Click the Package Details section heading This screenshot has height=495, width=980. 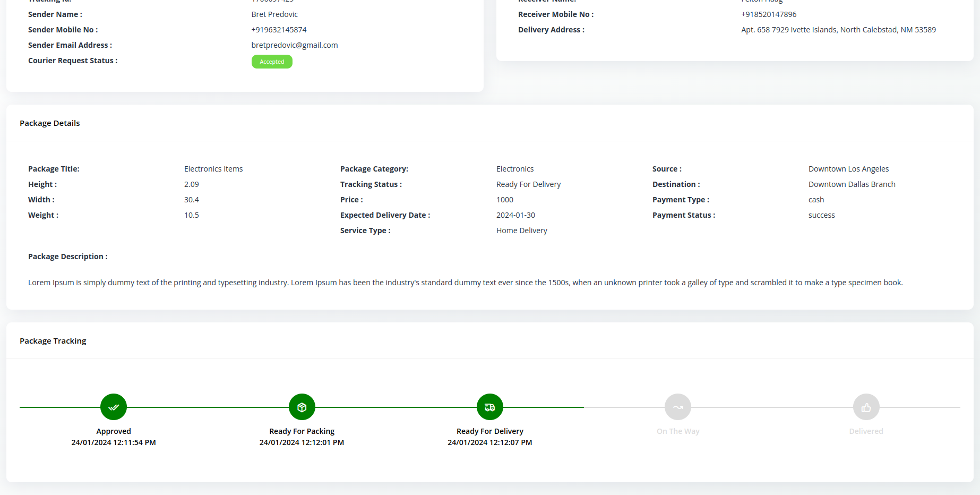[50, 123]
